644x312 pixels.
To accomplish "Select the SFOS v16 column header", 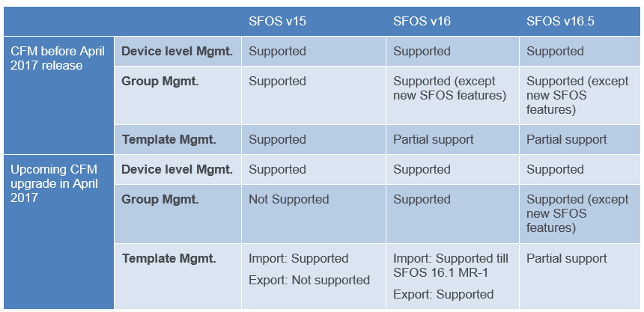I will point(422,21).
